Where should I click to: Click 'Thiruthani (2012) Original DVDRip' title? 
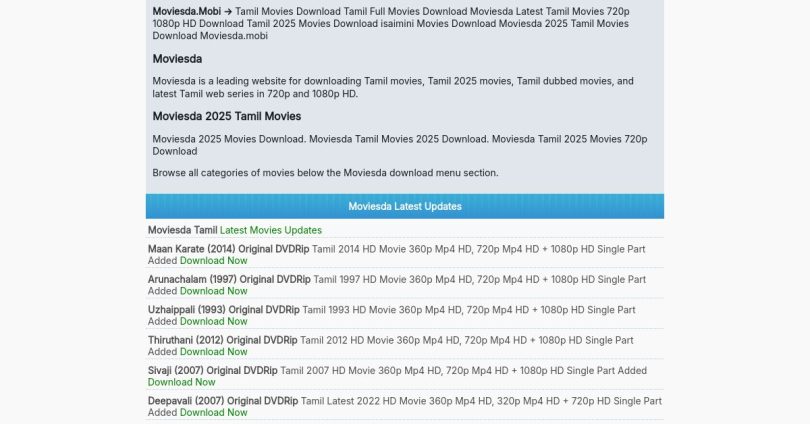[223, 340]
